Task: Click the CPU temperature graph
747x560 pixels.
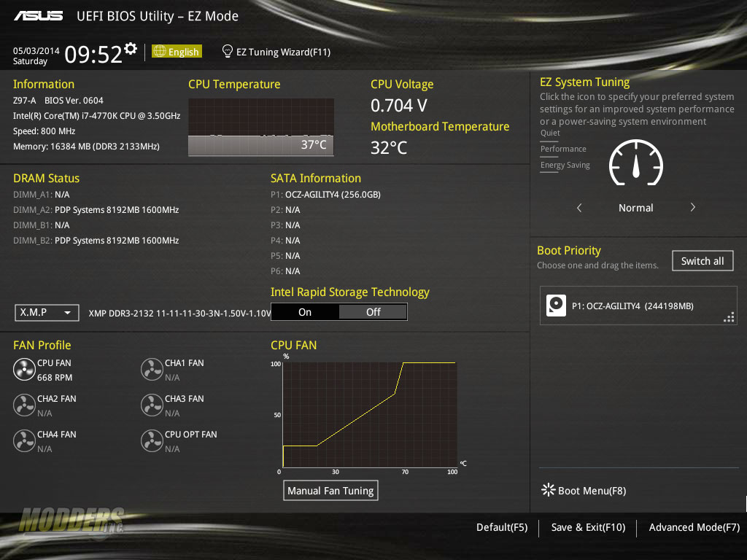Action: (261, 127)
